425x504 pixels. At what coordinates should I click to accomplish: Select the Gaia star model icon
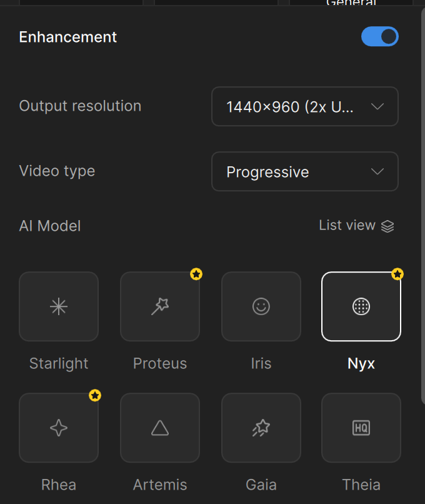[261, 428]
